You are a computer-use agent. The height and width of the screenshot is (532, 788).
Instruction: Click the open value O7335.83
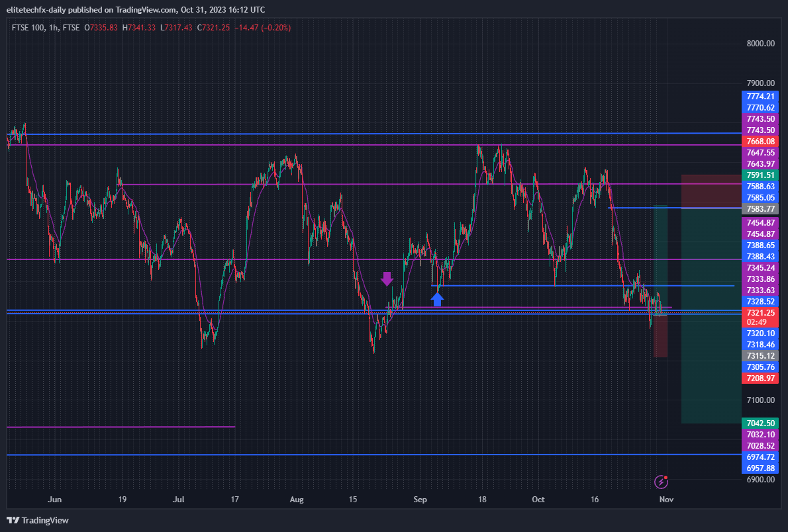coord(101,28)
